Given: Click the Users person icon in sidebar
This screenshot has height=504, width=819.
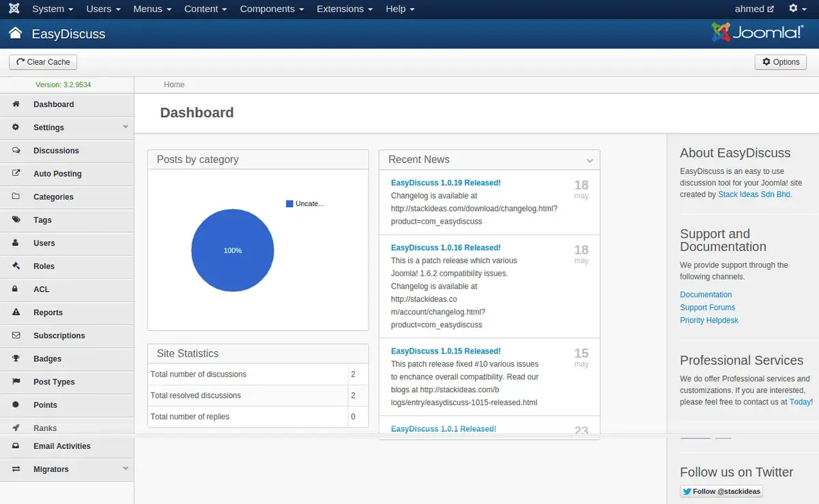Looking at the screenshot, I should pyautogui.click(x=16, y=243).
